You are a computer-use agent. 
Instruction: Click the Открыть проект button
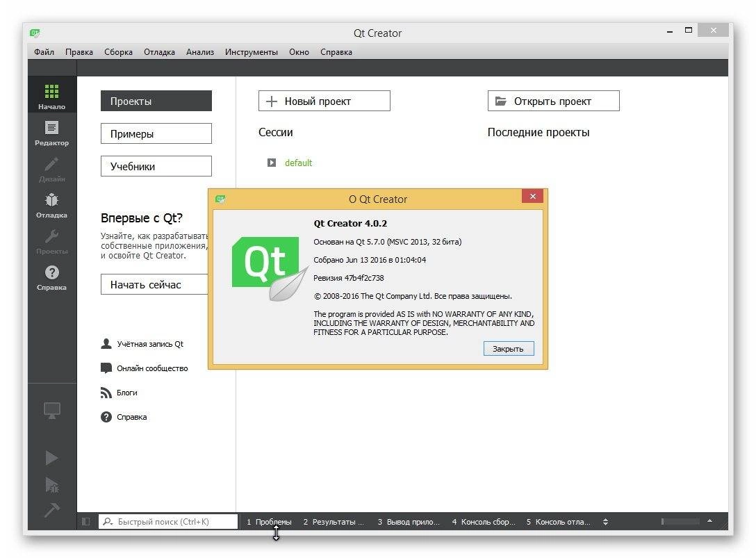tap(554, 101)
